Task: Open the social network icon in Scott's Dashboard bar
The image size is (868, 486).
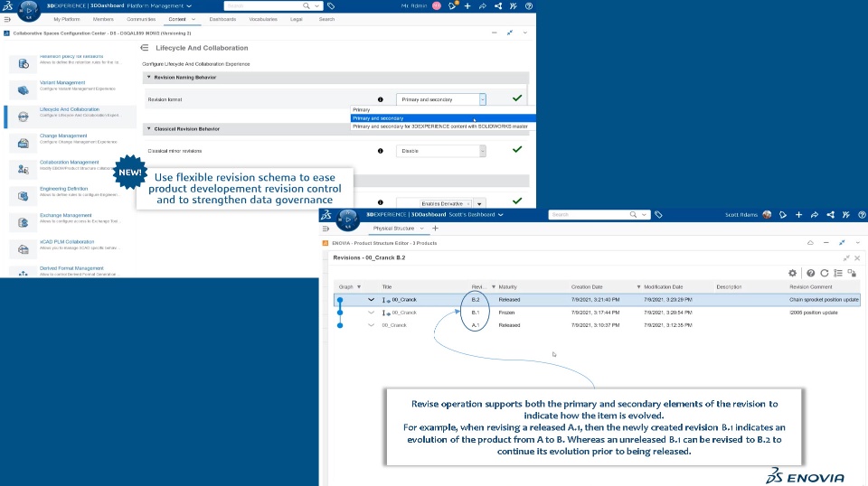Action: 830,214
